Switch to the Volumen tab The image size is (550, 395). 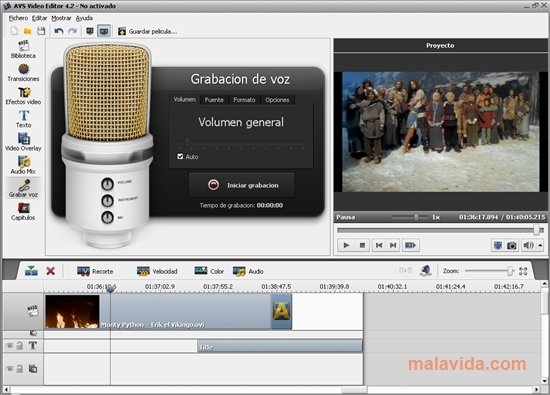[x=185, y=100]
